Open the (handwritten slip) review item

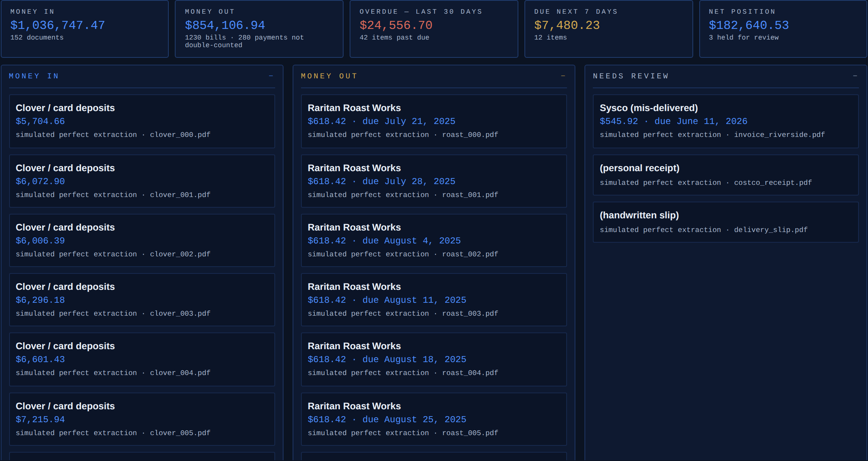click(x=725, y=222)
